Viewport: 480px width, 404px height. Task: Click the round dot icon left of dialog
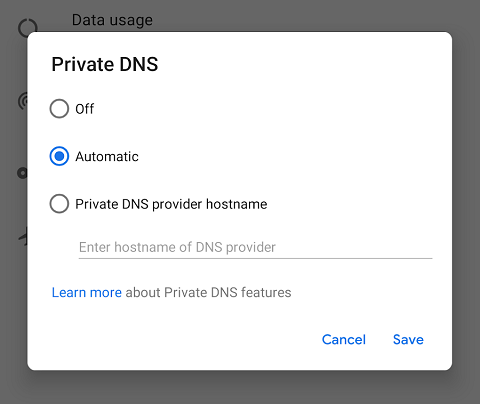22,173
